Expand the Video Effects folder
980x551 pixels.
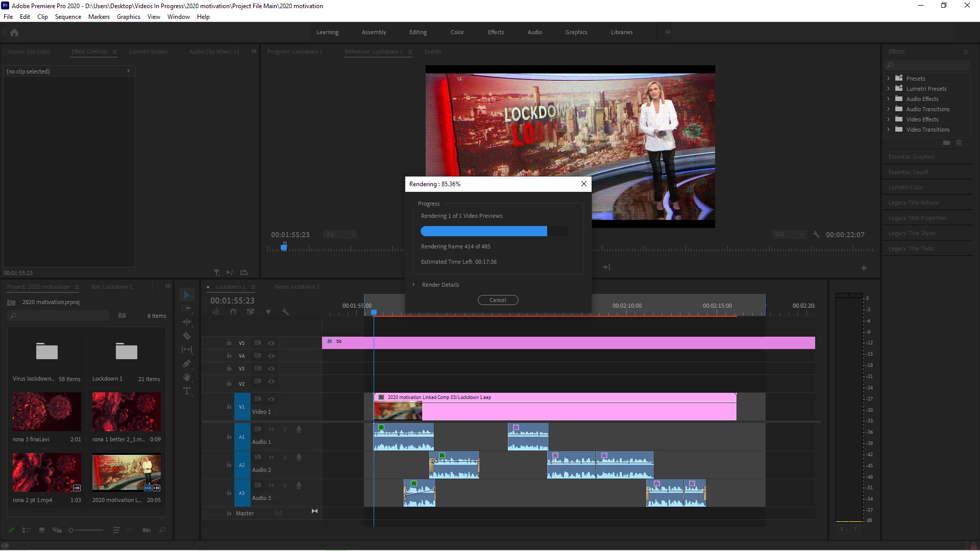(x=889, y=119)
